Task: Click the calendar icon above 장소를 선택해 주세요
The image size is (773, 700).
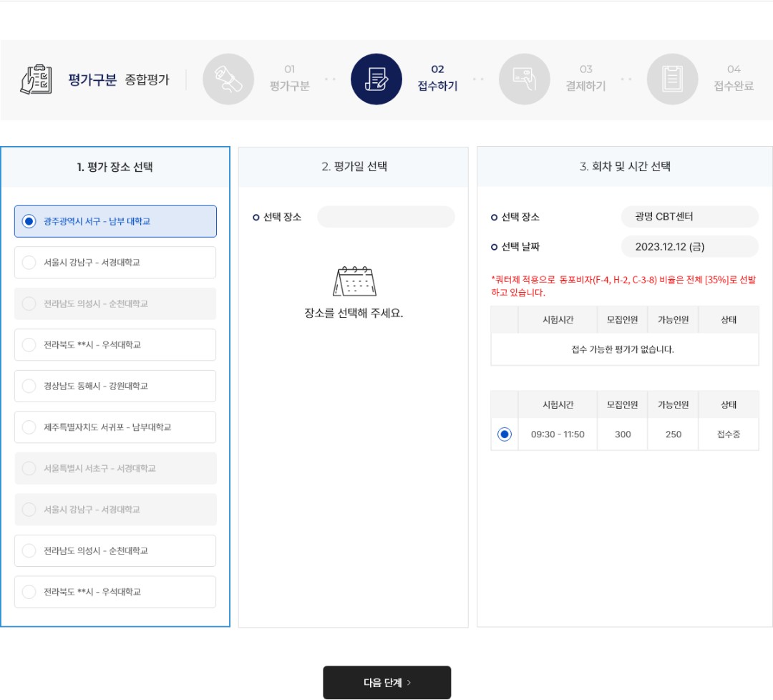Action: (354, 281)
